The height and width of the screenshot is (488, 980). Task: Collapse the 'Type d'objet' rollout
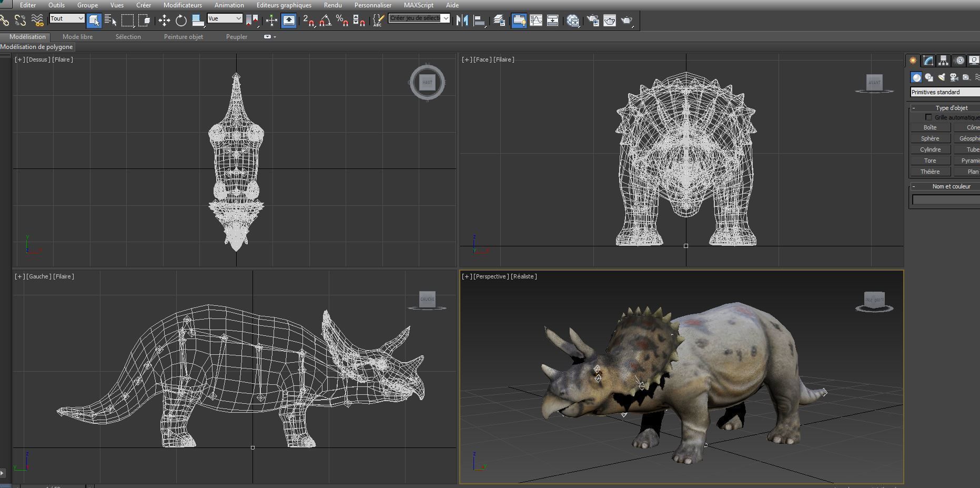[914, 108]
